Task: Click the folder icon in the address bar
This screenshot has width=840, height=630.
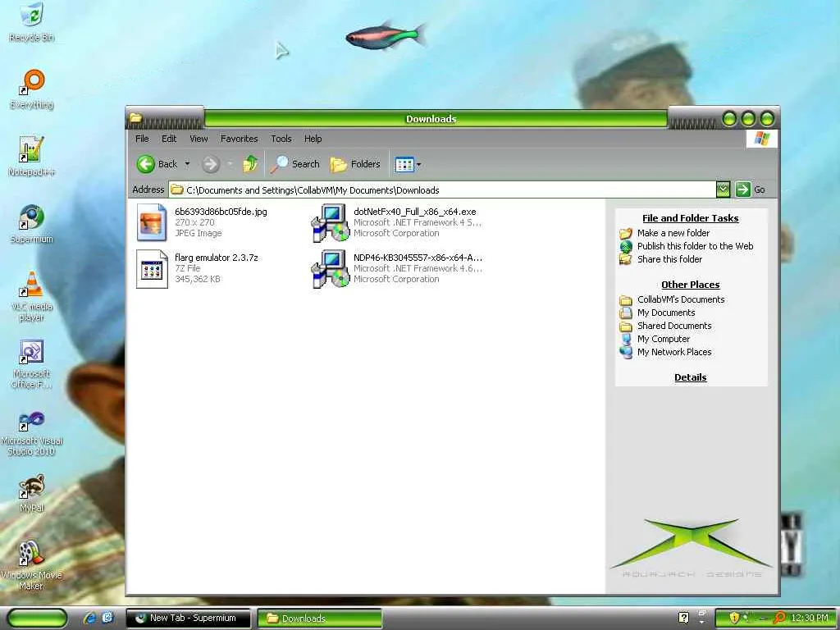Action: coord(177,189)
